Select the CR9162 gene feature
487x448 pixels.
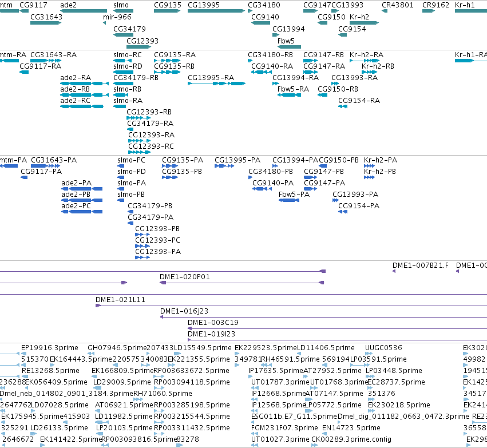tap(429, 11)
